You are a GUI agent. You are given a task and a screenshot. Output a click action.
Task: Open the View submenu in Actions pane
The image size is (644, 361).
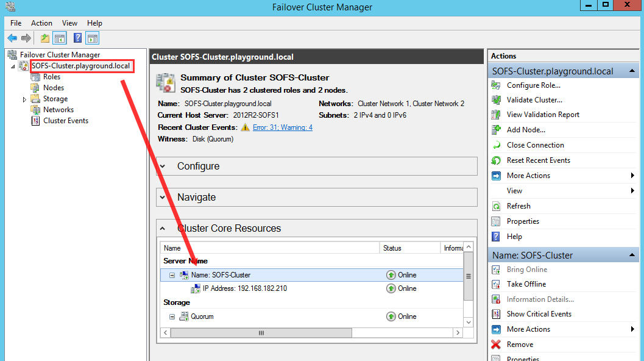coord(563,191)
